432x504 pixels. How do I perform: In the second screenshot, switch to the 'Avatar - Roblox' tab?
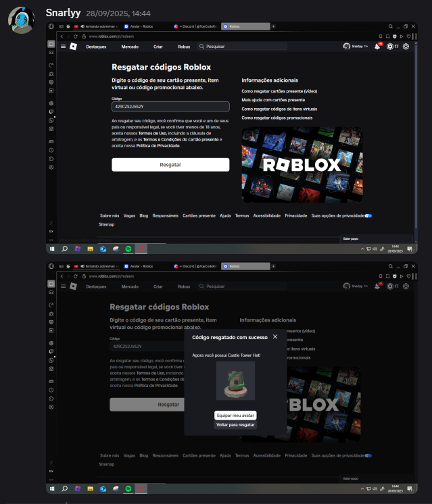coord(141,266)
